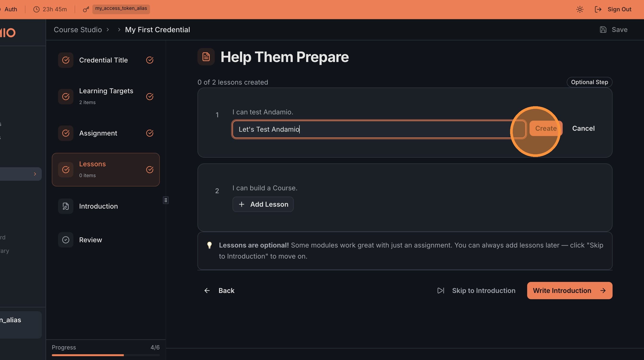The width and height of the screenshot is (644, 360).
Task: Expand the left sidebar chevron item
Action: click(35, 174)
